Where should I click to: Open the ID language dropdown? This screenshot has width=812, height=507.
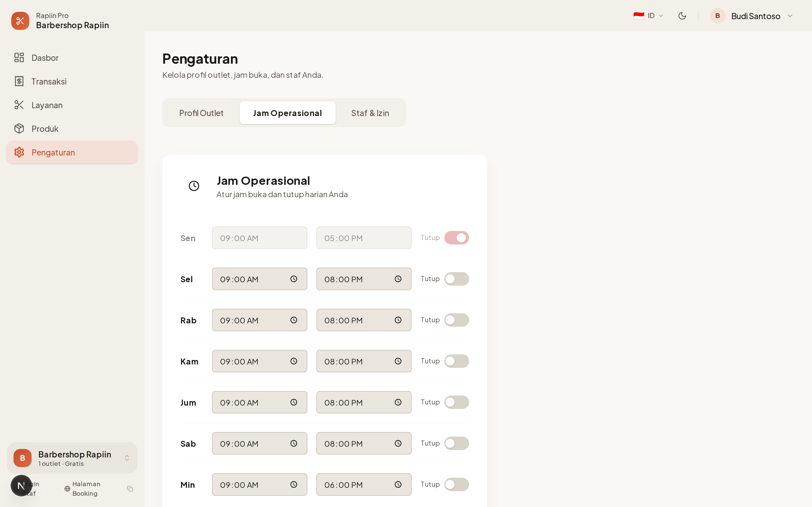(648, 16)
